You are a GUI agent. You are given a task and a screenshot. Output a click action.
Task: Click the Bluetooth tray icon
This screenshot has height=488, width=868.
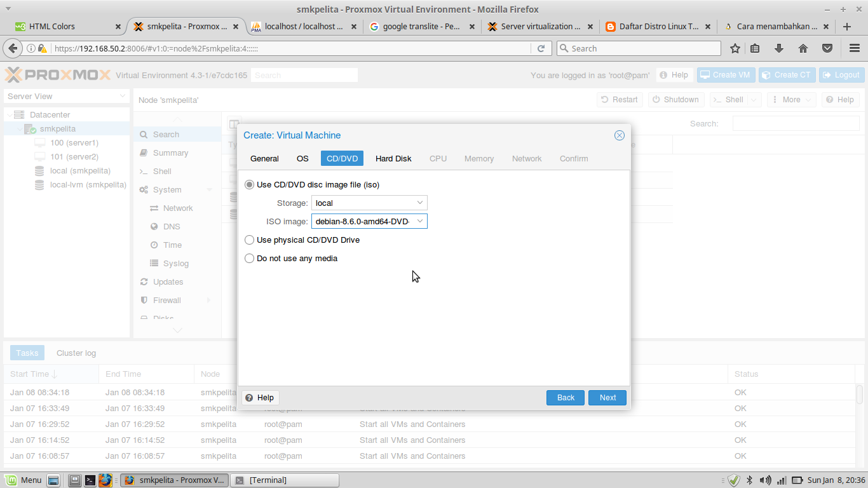tap(749, 480)
